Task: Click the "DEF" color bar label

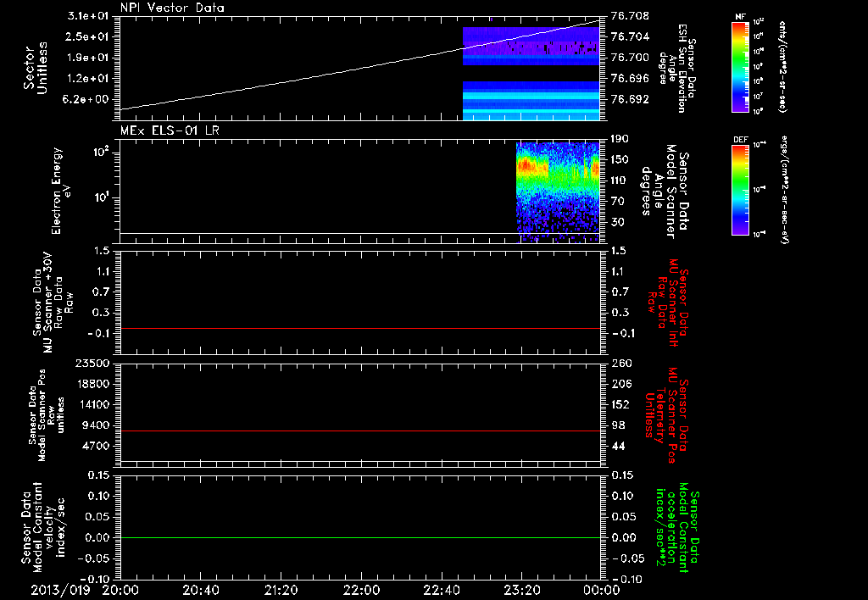Action: pyautogui.click(x=741, y=140)
